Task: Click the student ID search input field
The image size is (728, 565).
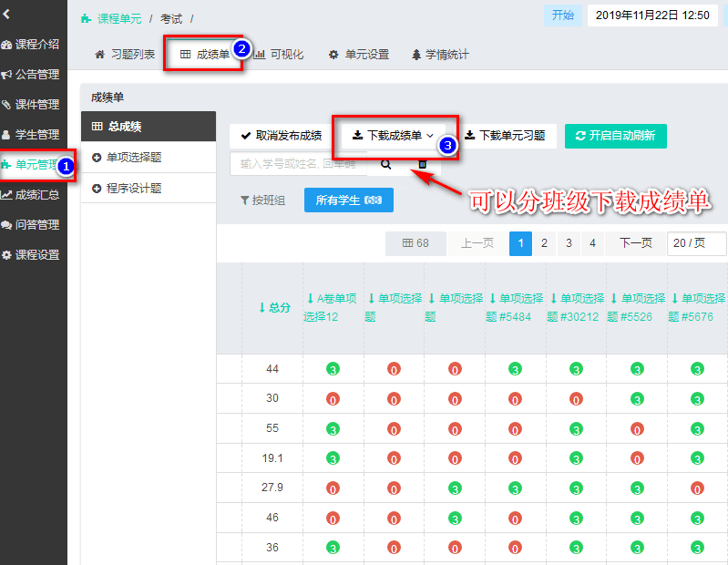Action: coord(297,164)
